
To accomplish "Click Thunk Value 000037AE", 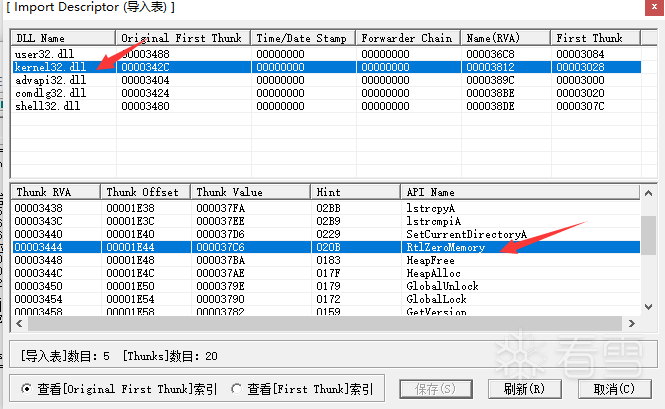I will coord(221,273).
